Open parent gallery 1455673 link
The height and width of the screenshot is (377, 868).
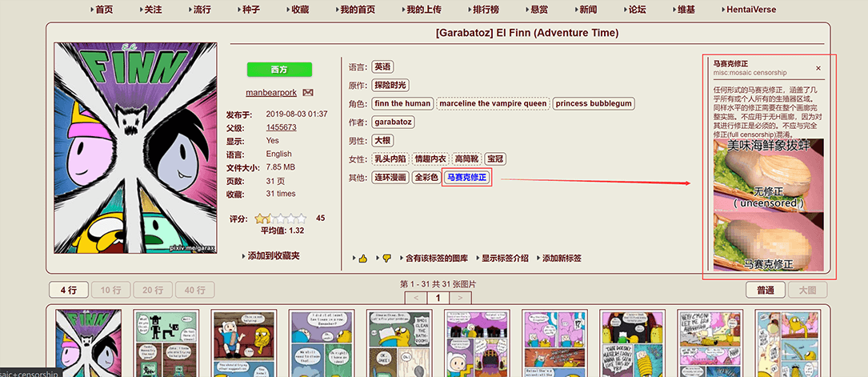[x=282, y=127]
